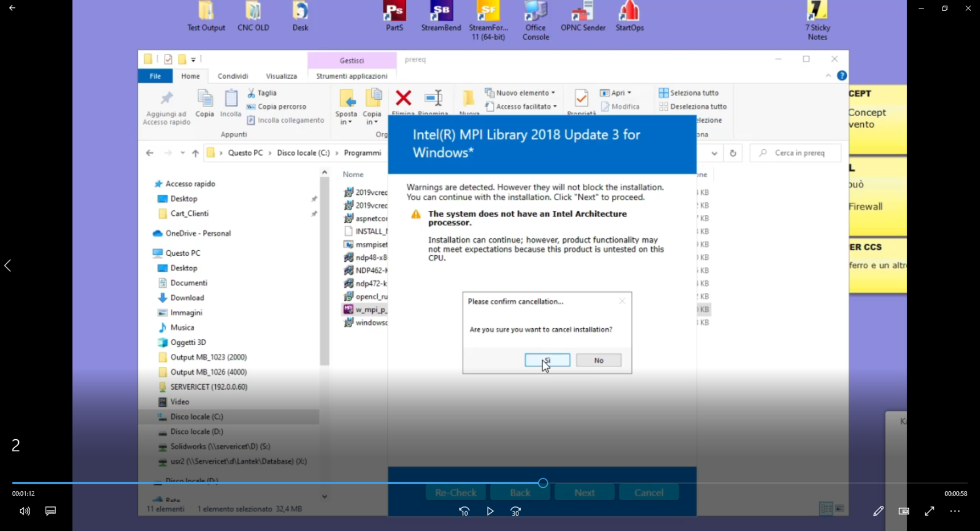Skip back 10 seconds
This screenshot has width=980, height=531.
pyautogui.click(x=464, y=512)
